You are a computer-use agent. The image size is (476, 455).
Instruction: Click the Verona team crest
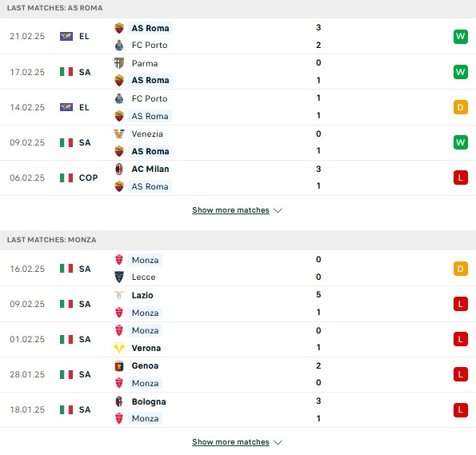coord(119,348)
